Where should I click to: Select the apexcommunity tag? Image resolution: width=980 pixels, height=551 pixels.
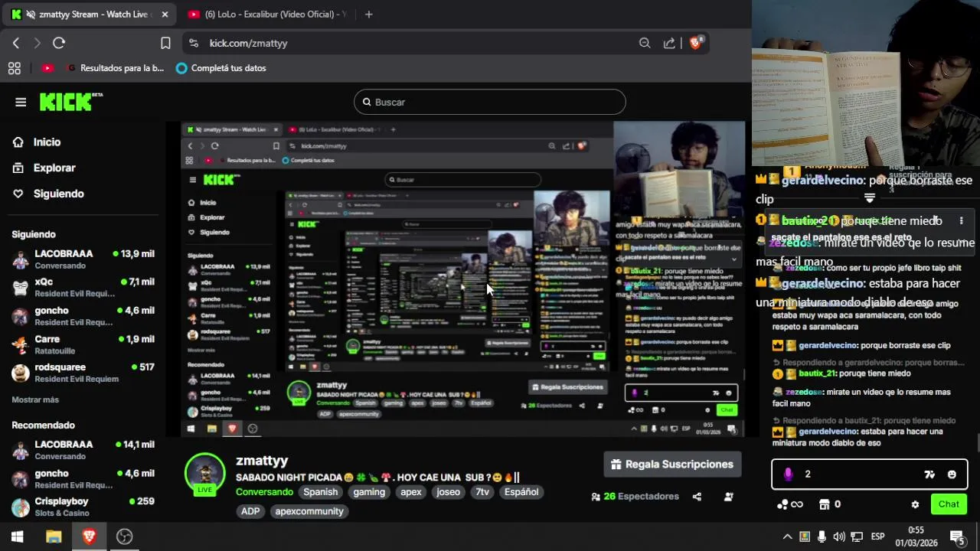[309, 511]
